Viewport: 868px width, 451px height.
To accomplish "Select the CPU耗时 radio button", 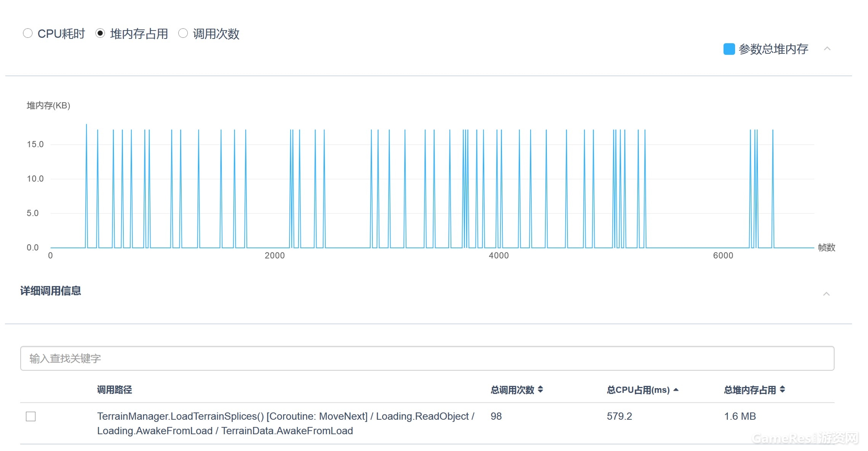I will pyautogui.click(x=27, y=34).
